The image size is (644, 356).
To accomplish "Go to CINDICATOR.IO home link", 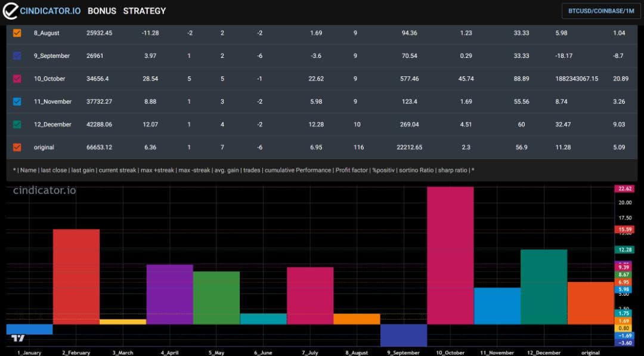I will [x=50, y=11].
